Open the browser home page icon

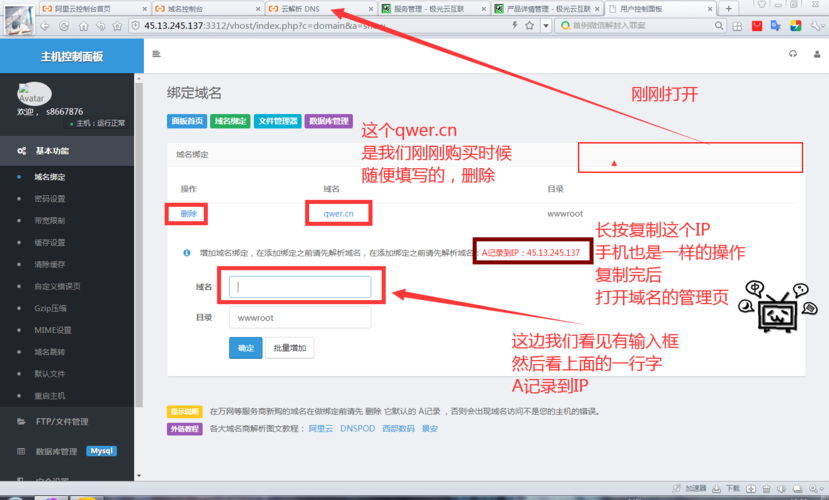83,26
